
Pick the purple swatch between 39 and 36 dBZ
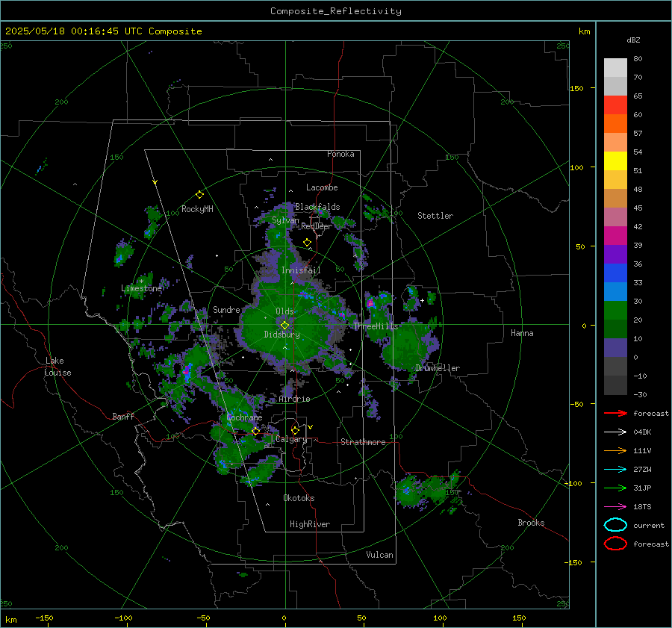click(615, 255)
